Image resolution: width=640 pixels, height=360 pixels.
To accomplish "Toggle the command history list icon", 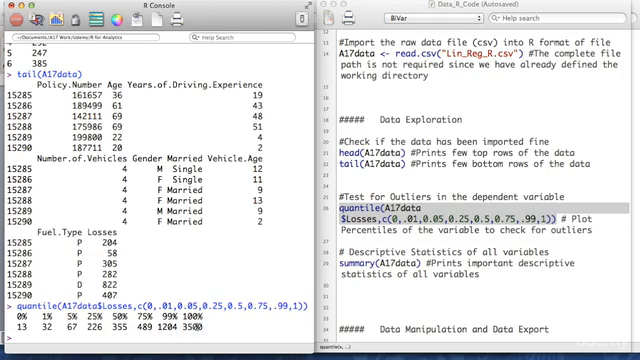I will click(x=96, y=19).
